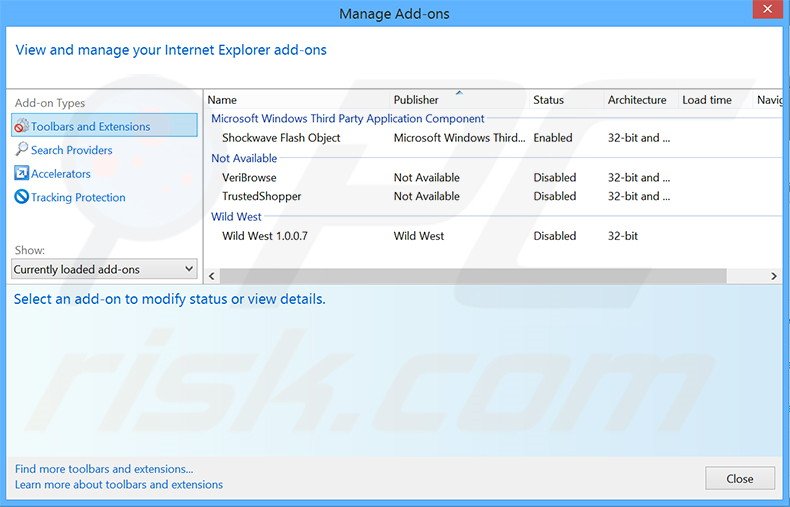This screenshot has width=790, height=507.
Task: Click the horizontal scrollbar thumb
Action: pos(473,276)
